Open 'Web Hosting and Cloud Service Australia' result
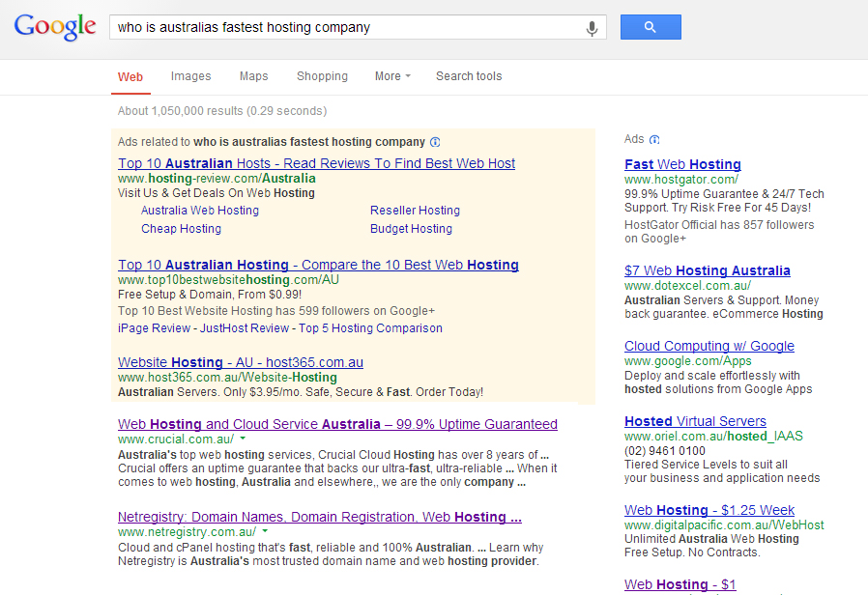 (337, 424)
